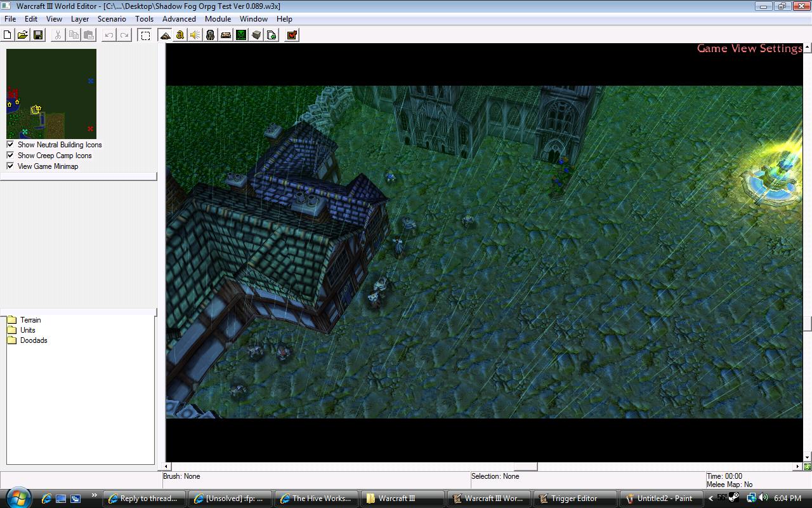Toggle Show Neutral Building Icons checkbox

pos(10,144)
